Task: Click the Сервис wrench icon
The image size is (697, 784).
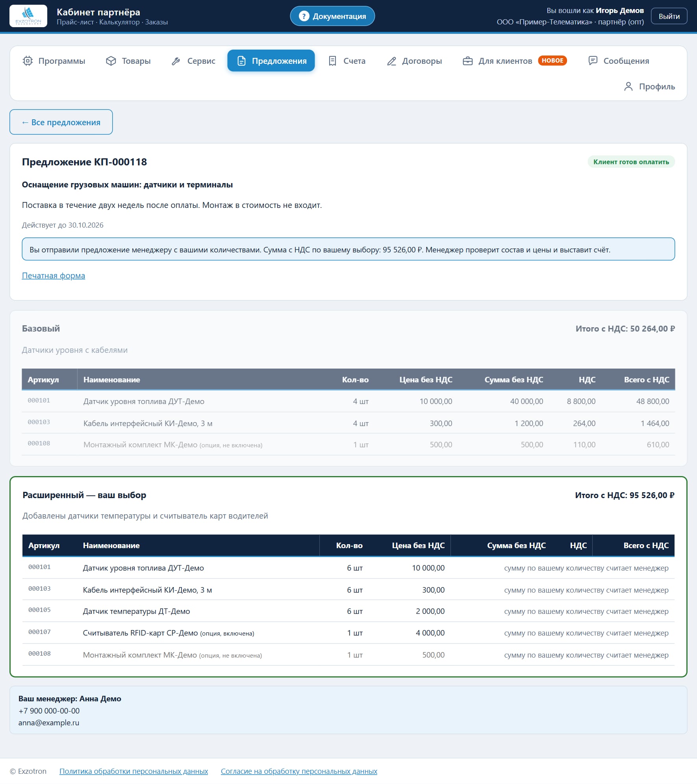Action: [176, 61]
